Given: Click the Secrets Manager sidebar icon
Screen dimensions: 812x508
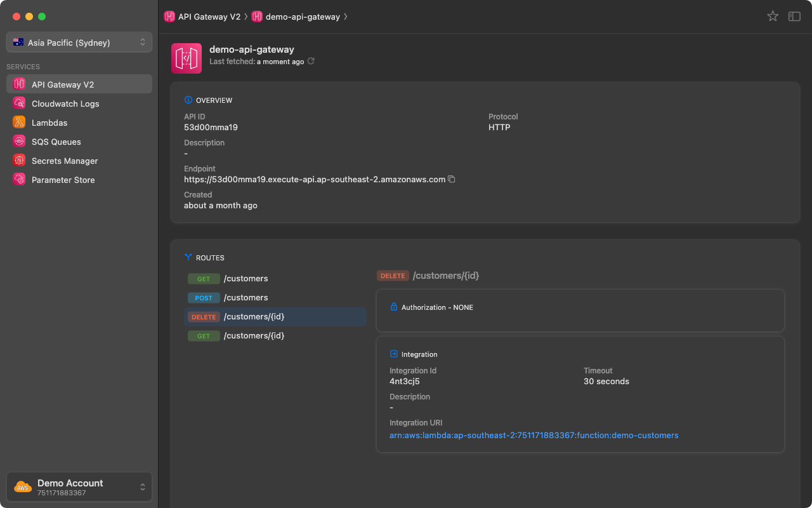Looking at the screenshot, I should tap(19, 160).
